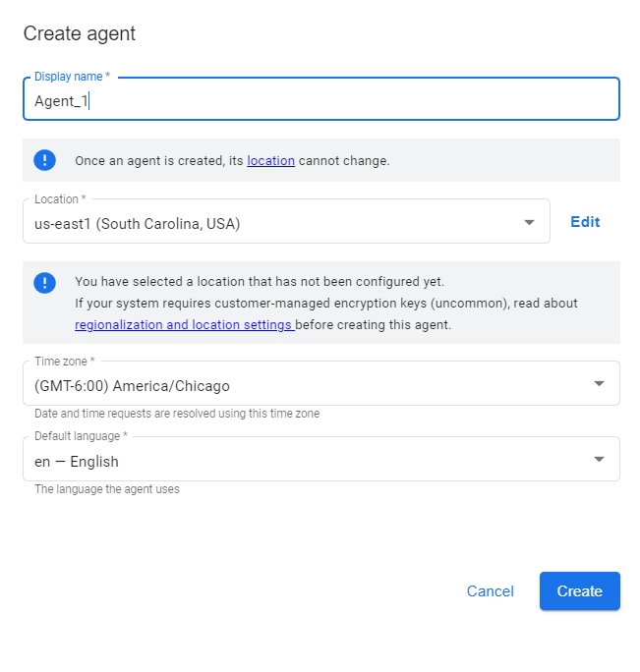Click the info icon beside location-cannot-change notice
Image resolution: width=640 pixels, height=672 pixels.
pyautogui.click(x=44, y=160)
